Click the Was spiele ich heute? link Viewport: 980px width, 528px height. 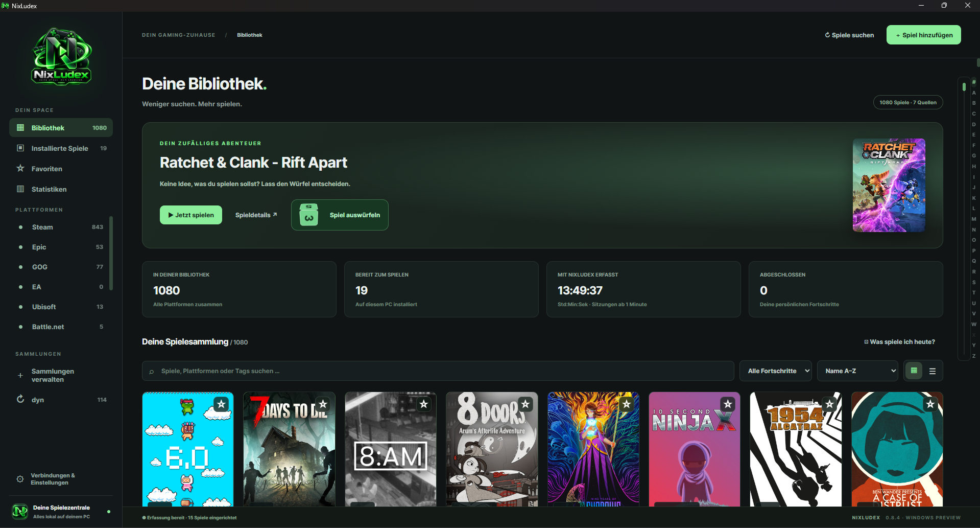[900, 342]
